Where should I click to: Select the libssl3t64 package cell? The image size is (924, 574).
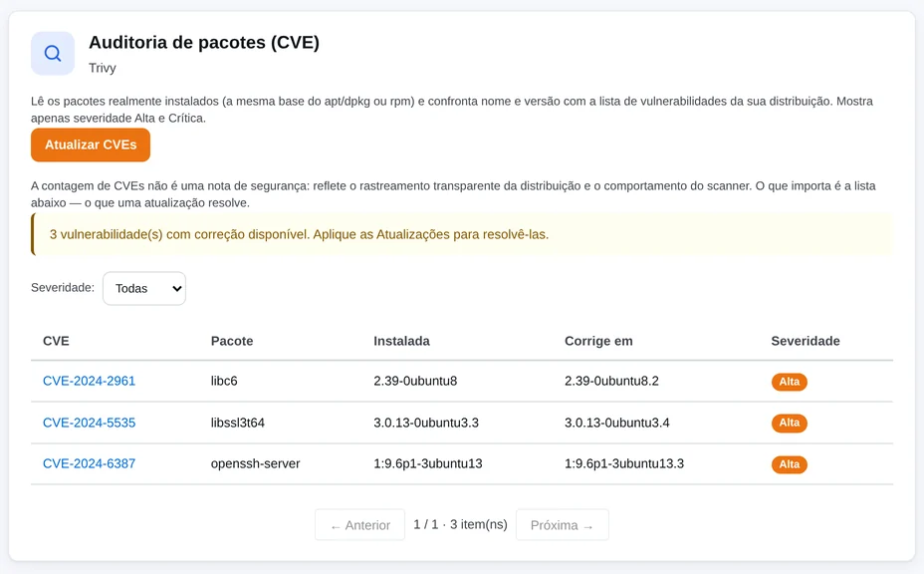pyautogui.click(x=238, y=423)
